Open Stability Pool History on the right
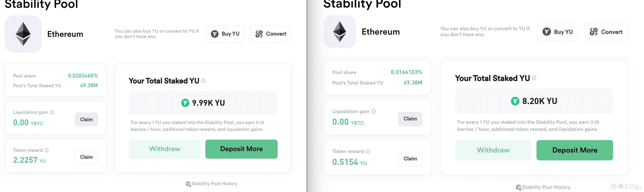The height and width of the screenshot is (192, 644). click(543, 187)
